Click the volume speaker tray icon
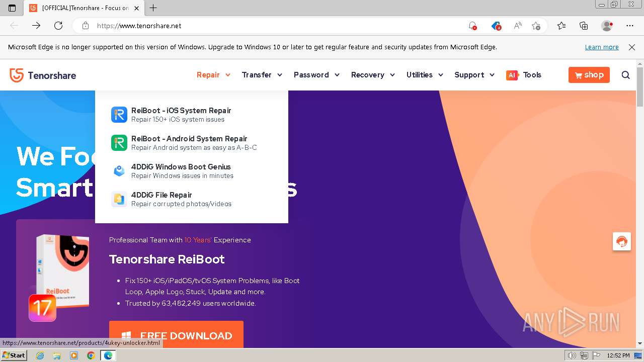 pos(572,355)
